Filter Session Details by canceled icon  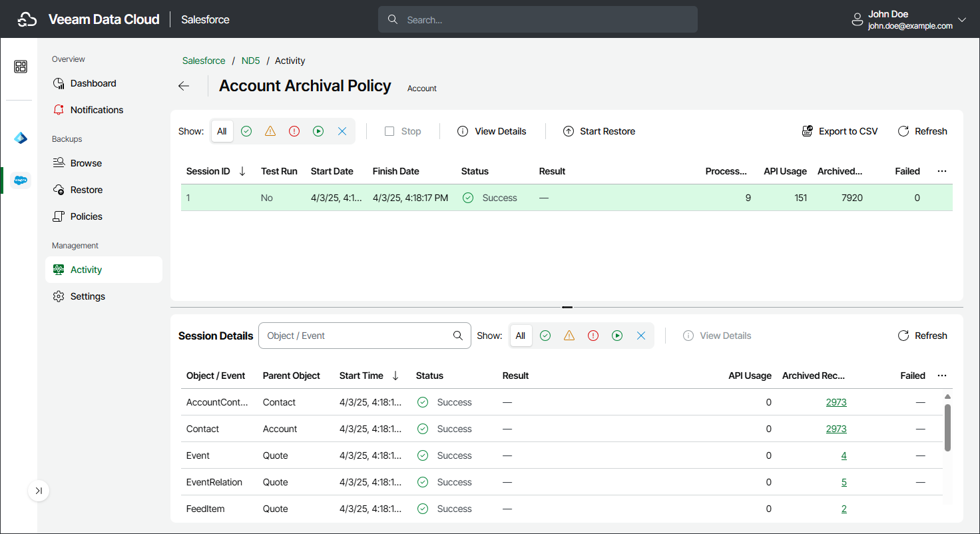coord(641,336)
